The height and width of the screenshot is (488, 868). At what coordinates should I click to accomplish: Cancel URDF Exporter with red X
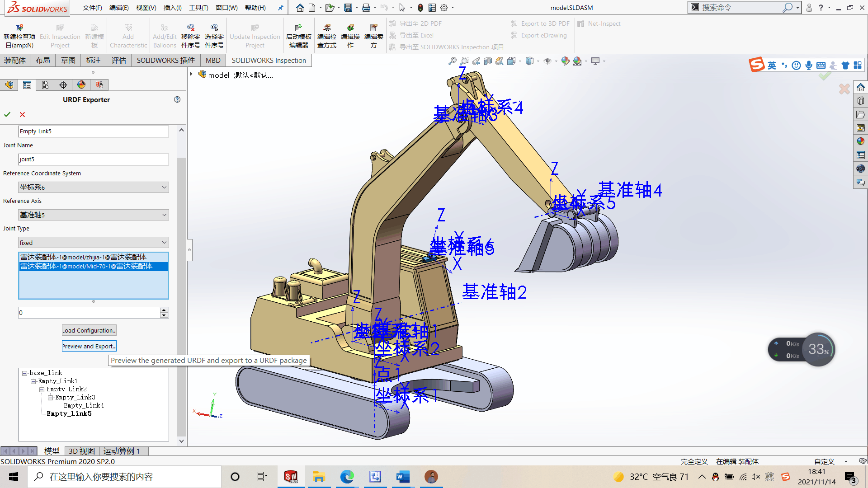22,115
